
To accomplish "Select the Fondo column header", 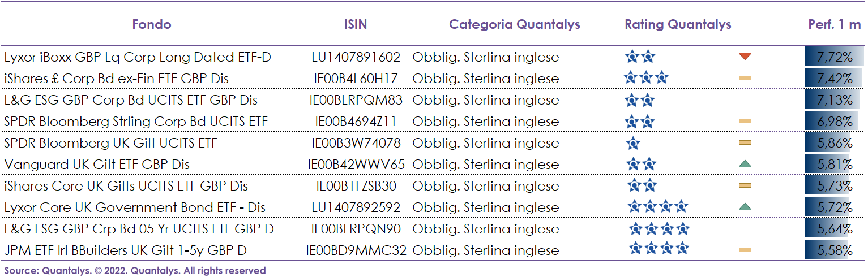I will (152, 24).
